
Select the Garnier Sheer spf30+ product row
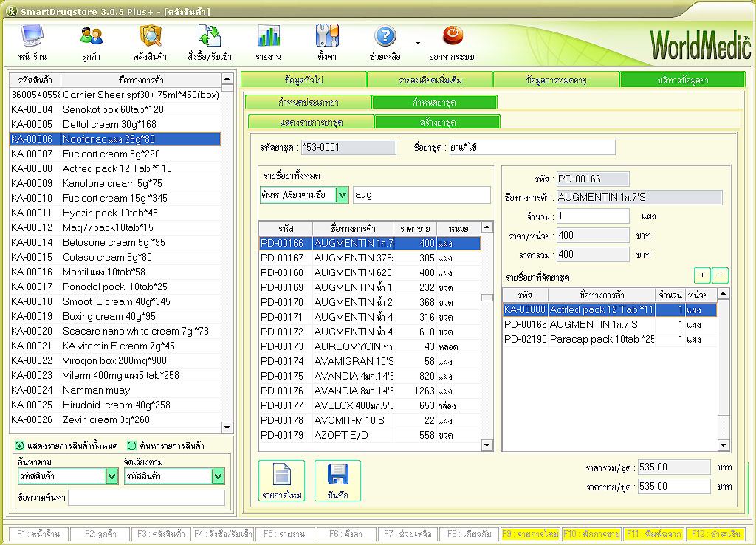(x=115, y=95)
